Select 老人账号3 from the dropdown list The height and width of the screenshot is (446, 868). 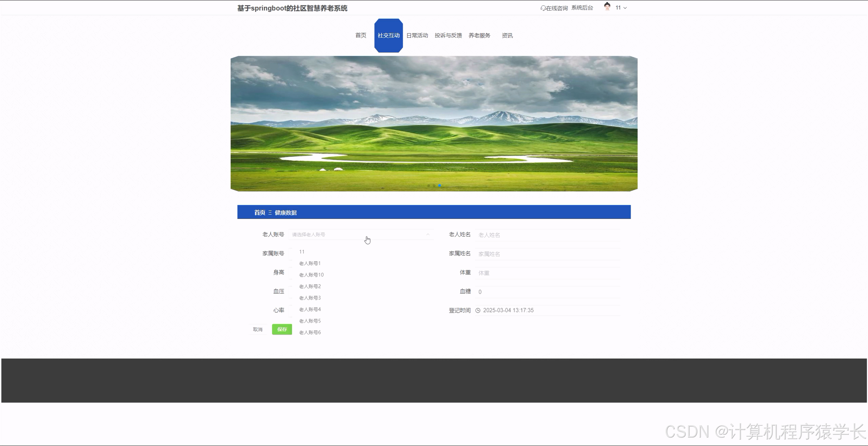pyautogui.click(x=310, y=298)
